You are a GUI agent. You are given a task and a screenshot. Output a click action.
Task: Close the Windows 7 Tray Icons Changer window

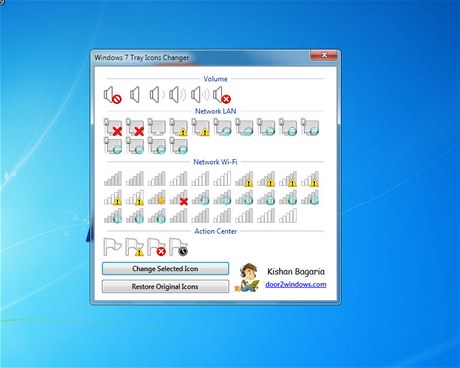pyautogui.click(x=323, y=55)
